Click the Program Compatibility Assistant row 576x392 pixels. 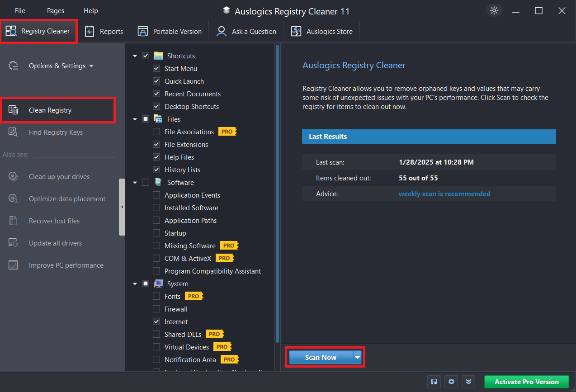tap(212, 271)
